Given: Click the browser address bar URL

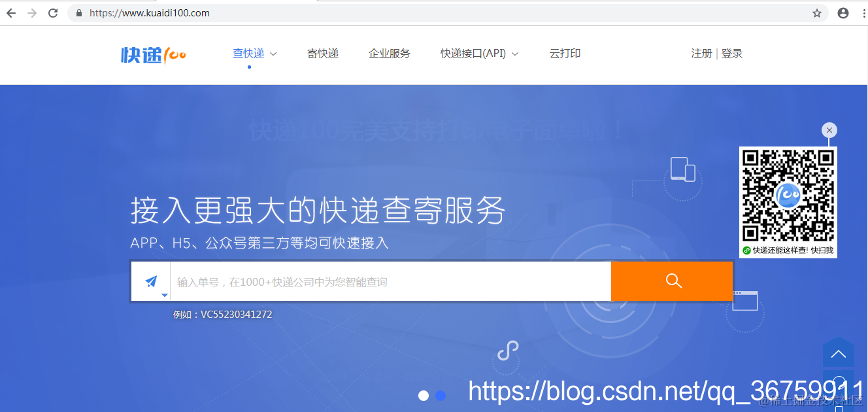Looking at the screenshot, I should (x=149, y=13).
